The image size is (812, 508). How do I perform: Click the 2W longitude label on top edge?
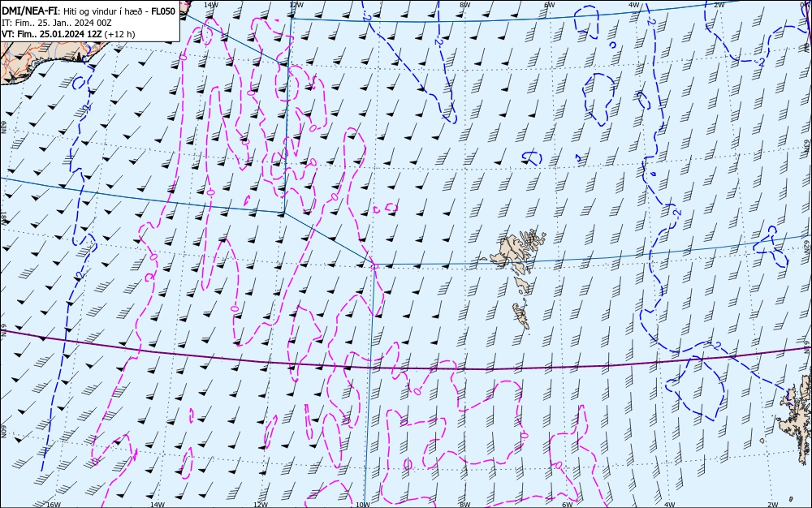719,4
